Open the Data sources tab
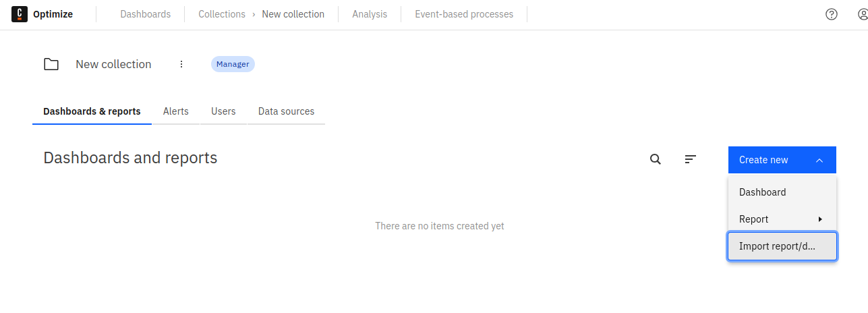This screenshot has width=868, height=313. [286, 111]
